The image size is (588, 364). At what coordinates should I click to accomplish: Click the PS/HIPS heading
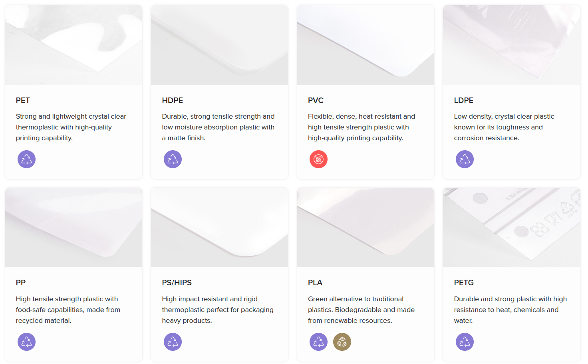pyautogui.click(x=177, y=283)
